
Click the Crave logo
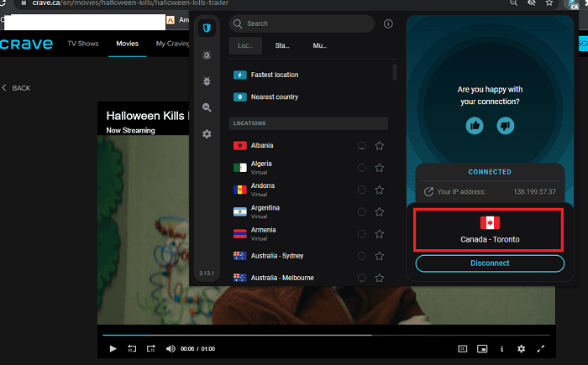[x=26, y=44]
